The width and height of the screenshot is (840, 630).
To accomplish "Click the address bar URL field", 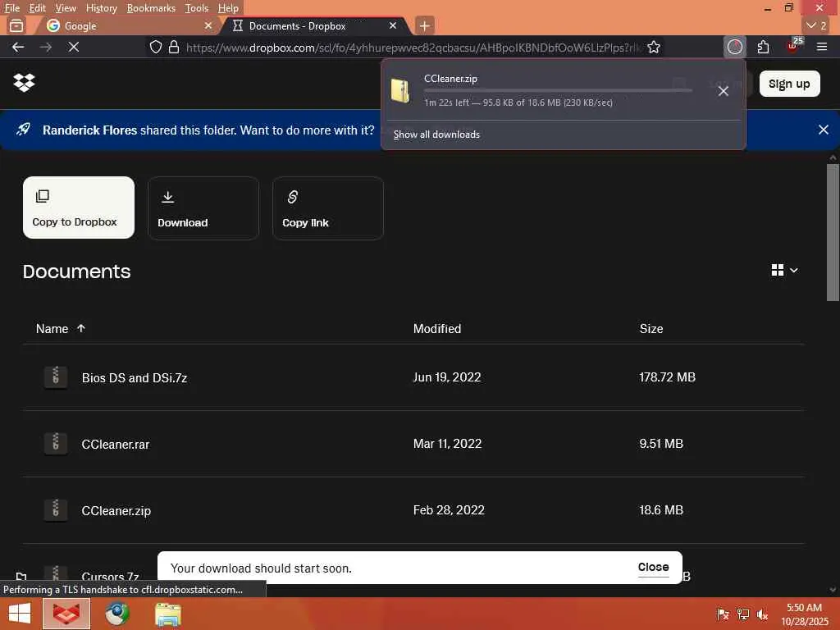I will click(413, 47).
